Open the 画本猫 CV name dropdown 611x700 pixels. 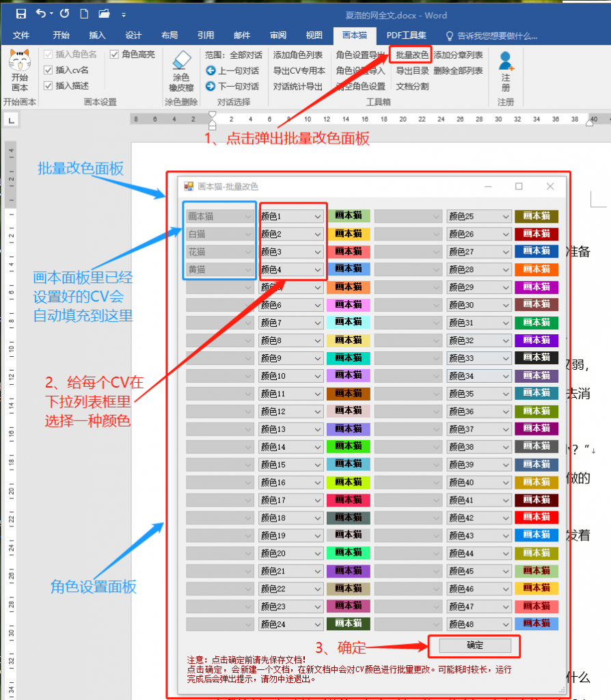click(x=220, y=216)
